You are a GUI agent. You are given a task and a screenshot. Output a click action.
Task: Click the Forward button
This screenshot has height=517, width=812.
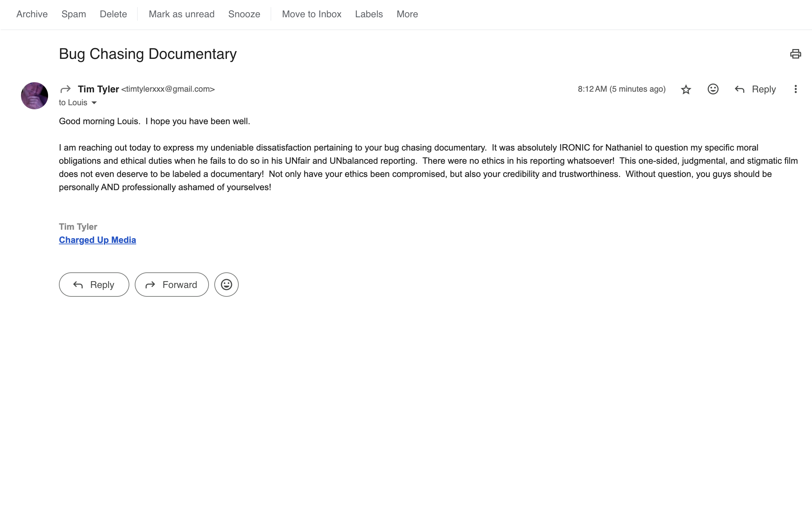171,285
